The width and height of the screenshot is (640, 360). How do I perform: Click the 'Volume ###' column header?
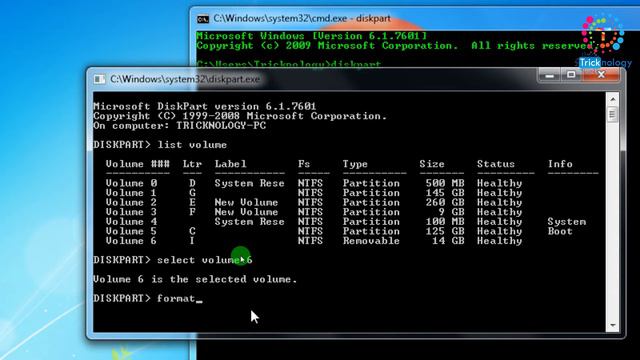138,164
